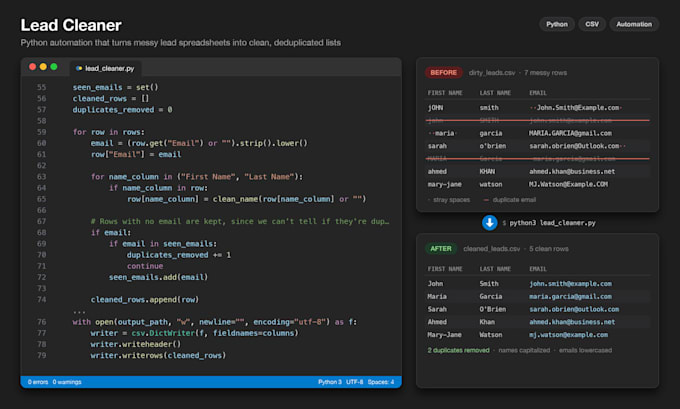
Task: Open Spaces: 4 indentation selector
Action: pyautogui.click(x=381, y=382)
